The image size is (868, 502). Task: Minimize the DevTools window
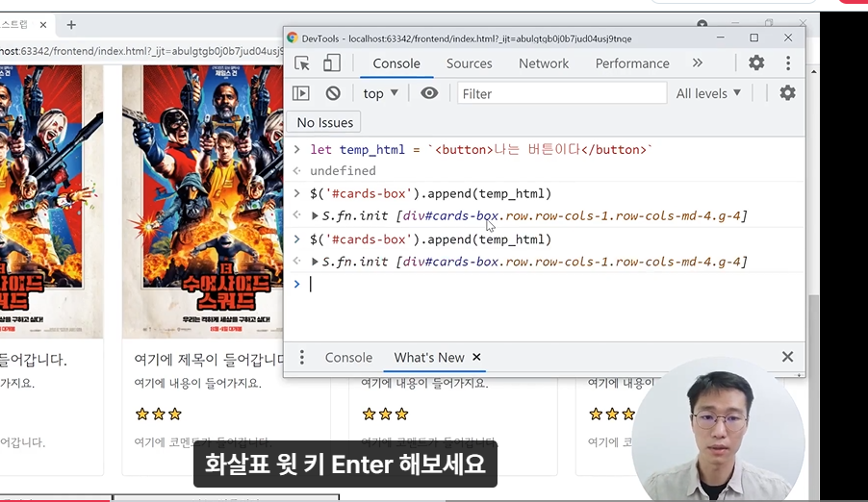pyautogui.click(x=720, y=38)
